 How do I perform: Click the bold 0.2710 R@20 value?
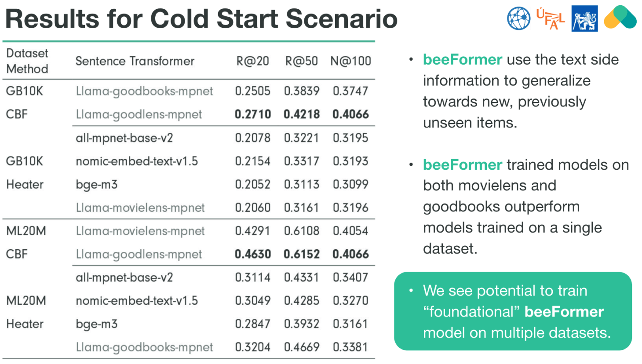tap(252, 114)
